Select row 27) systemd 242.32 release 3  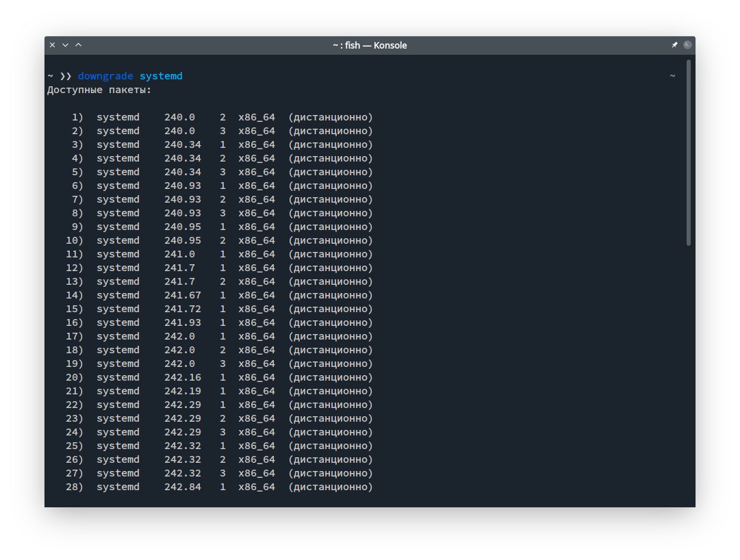click(x=220, y=473)
